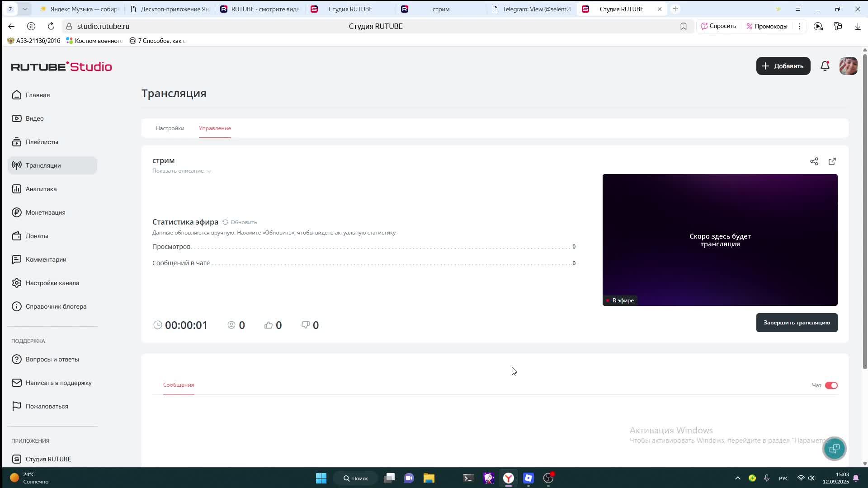
Task: Open the notifications bell
Action: [825, 66]
